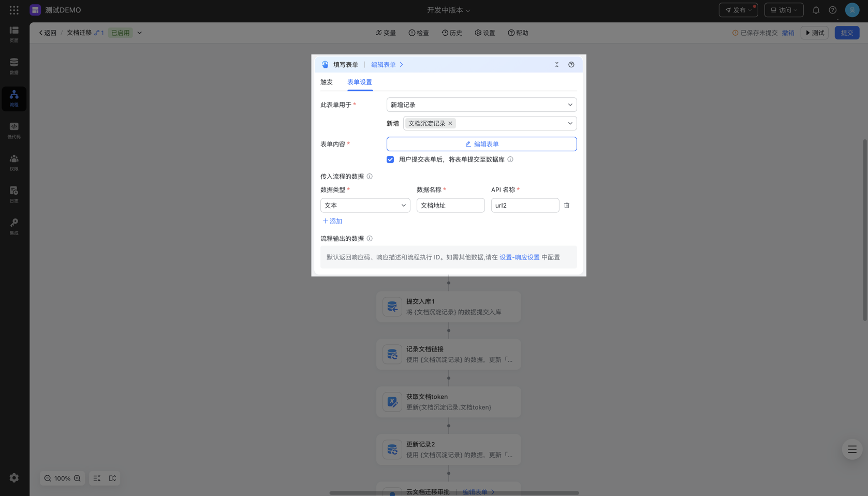Select the 更新记录2 flow node

pyautogui.click(x=448, y=449)
